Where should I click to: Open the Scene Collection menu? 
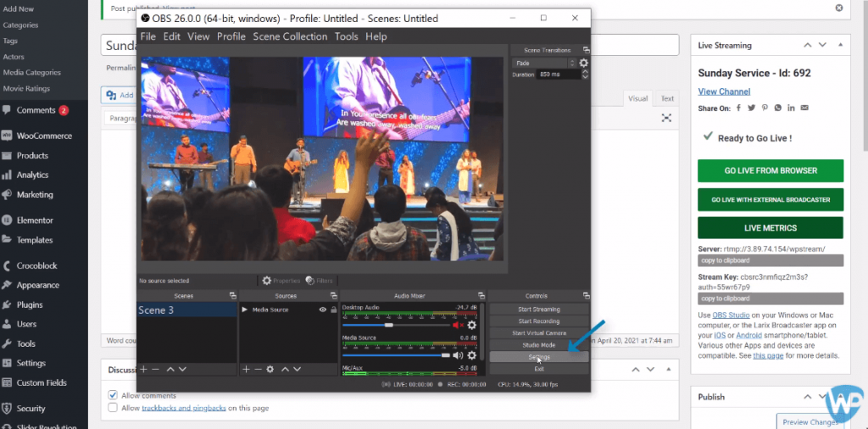coord(290,36)
